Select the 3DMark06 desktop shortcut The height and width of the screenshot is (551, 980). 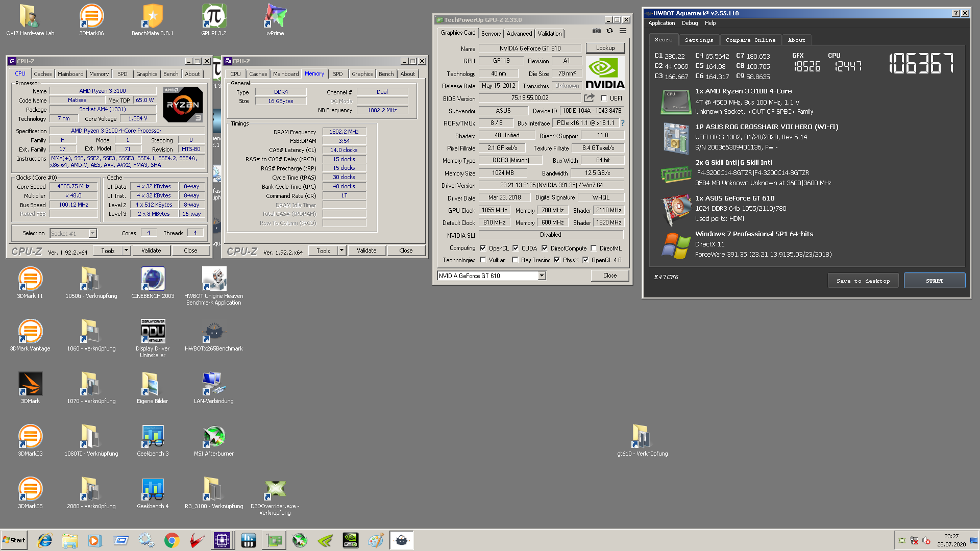[91, 20]
